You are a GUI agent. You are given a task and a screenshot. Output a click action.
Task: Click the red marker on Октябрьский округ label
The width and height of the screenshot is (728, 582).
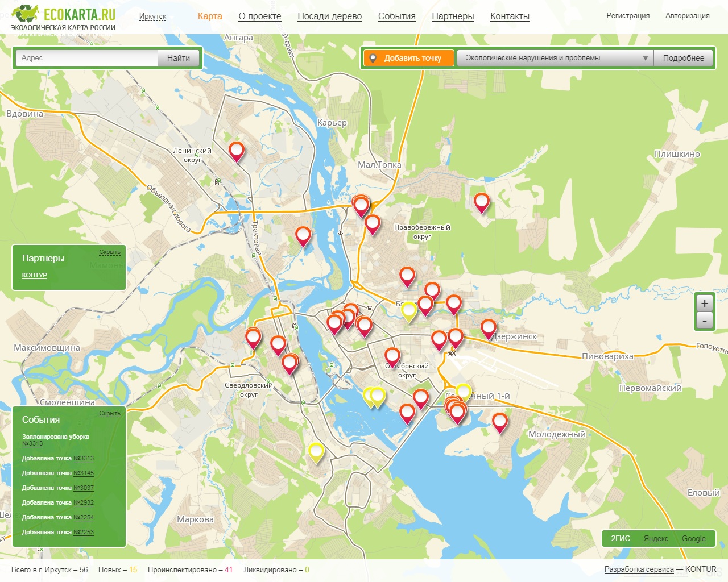[x=392, y=357]
